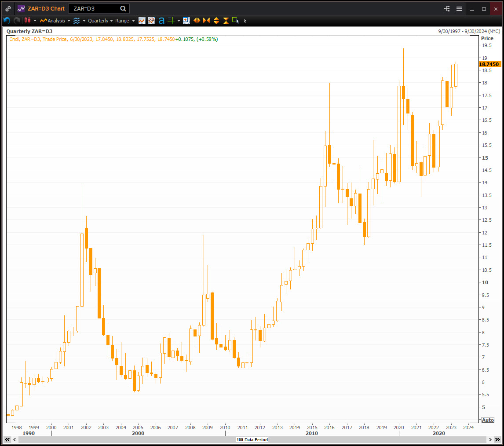Open the hamburger menu

[458, 8]
